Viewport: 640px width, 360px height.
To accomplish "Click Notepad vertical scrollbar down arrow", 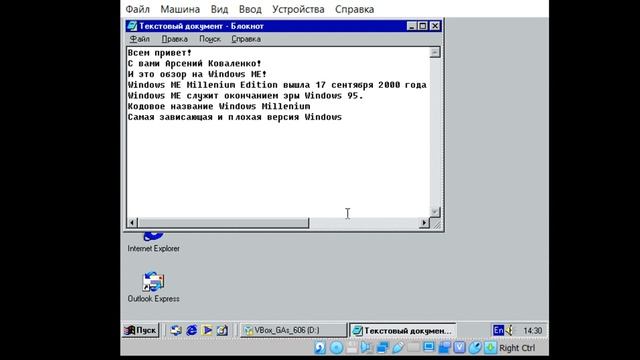I will coord(435,212).
